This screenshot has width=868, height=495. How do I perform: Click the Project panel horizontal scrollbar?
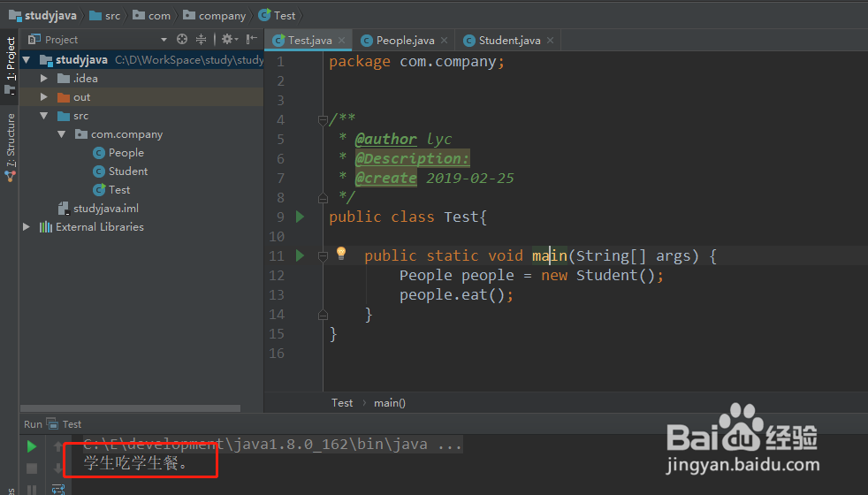(x=131, y=408)
